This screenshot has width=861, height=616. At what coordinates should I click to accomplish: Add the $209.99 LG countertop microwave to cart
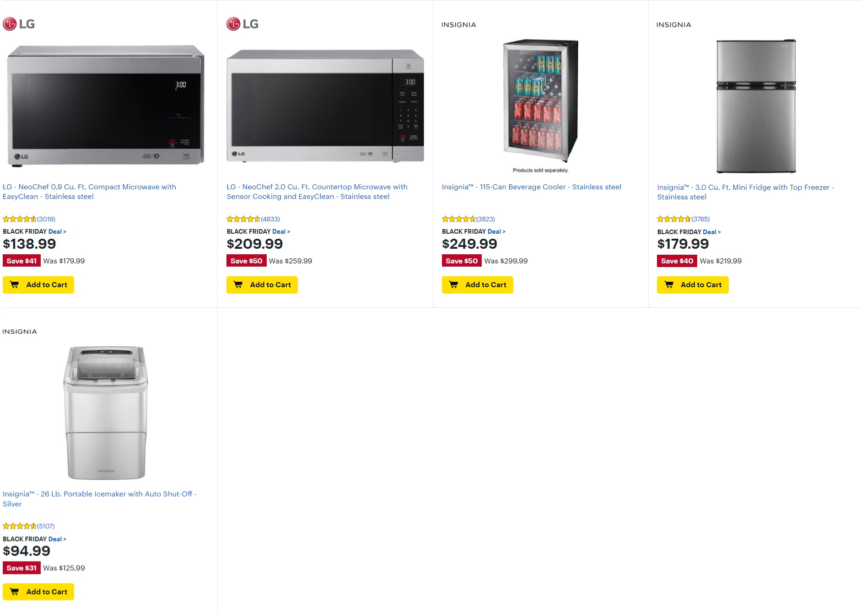262,285
